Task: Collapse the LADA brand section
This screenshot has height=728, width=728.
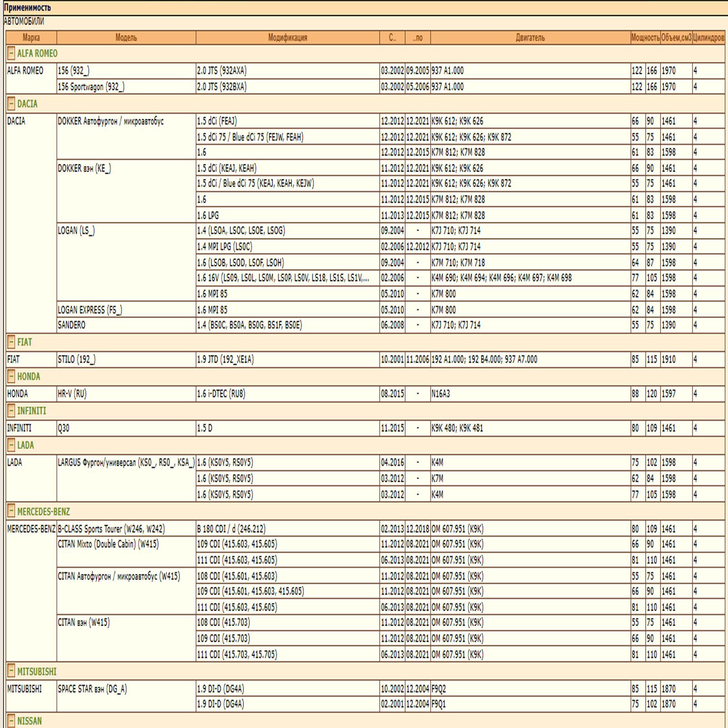Action: (x=11, y=445)
